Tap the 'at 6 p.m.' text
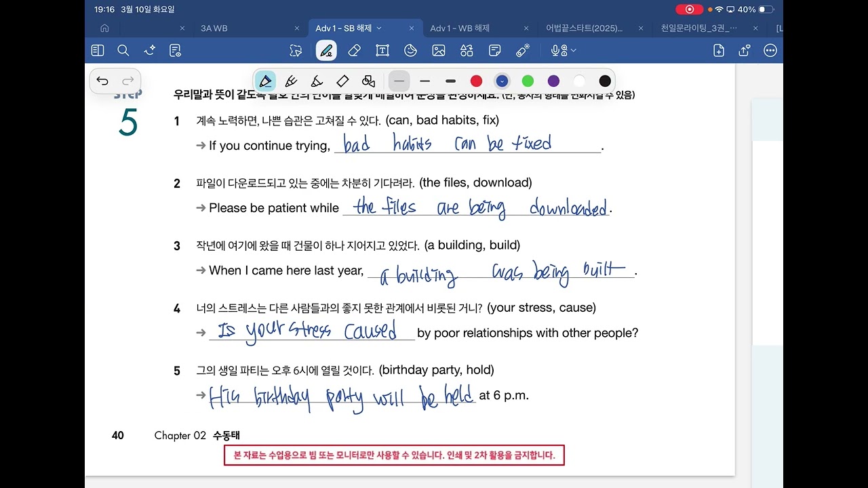Viewport: 868px width, 488px height. tap(504, 395)
